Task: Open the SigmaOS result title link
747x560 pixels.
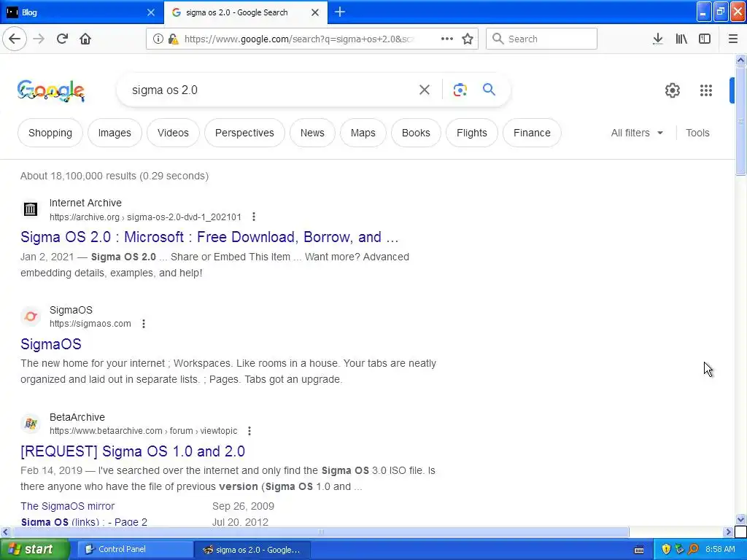Action: tap(51, 344)
